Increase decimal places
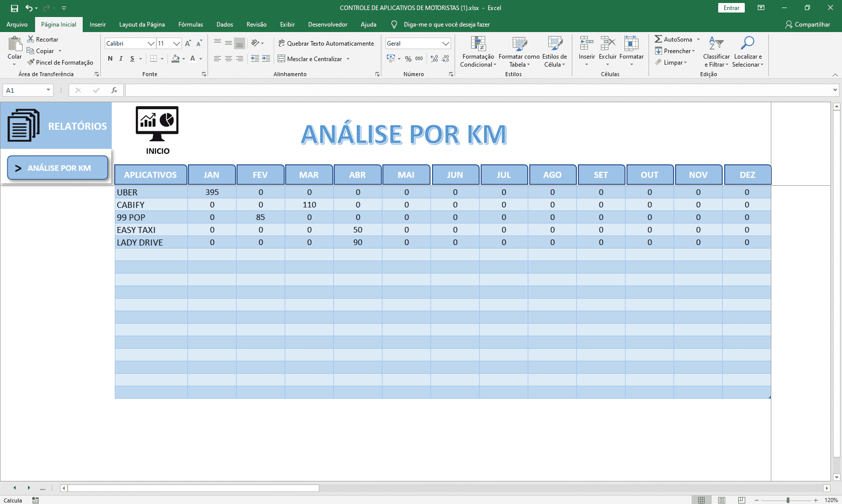Screen dimensions: 842x504 tap(434, 59)
